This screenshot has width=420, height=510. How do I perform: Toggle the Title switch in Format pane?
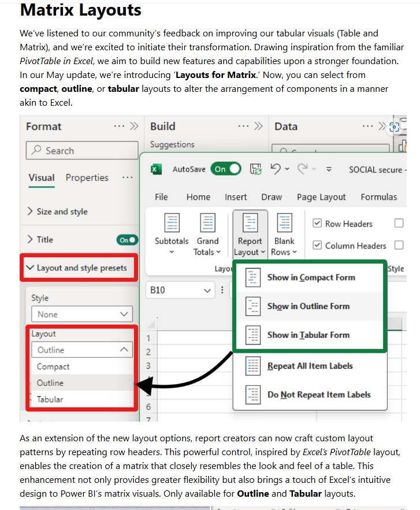coord(127,240)
